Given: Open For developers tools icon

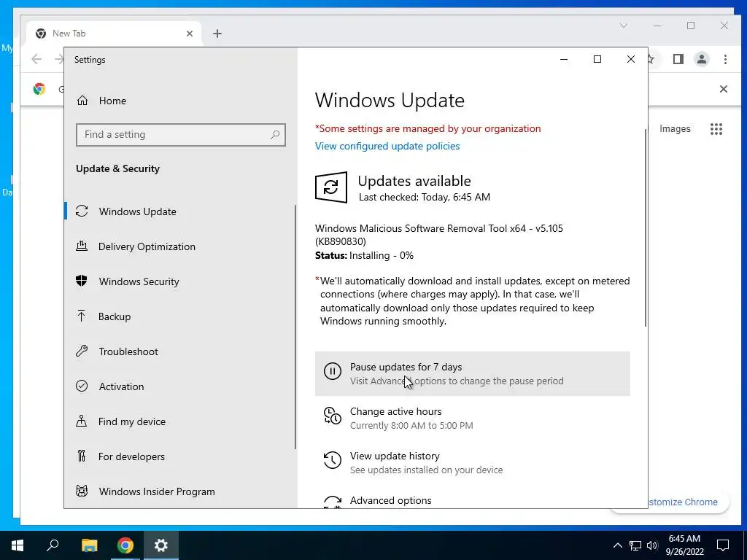Looking at the screenshot, I should click(82, 456).
